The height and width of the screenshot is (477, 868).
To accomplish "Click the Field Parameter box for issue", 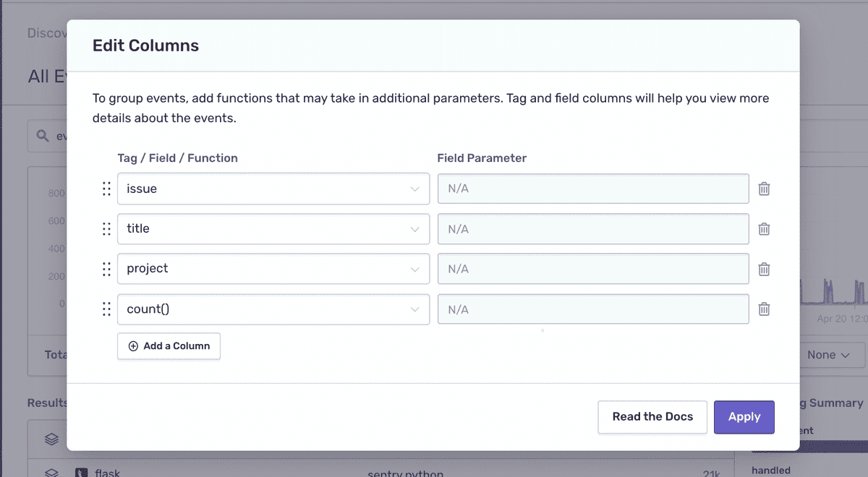I will click(x=593, y=189).
